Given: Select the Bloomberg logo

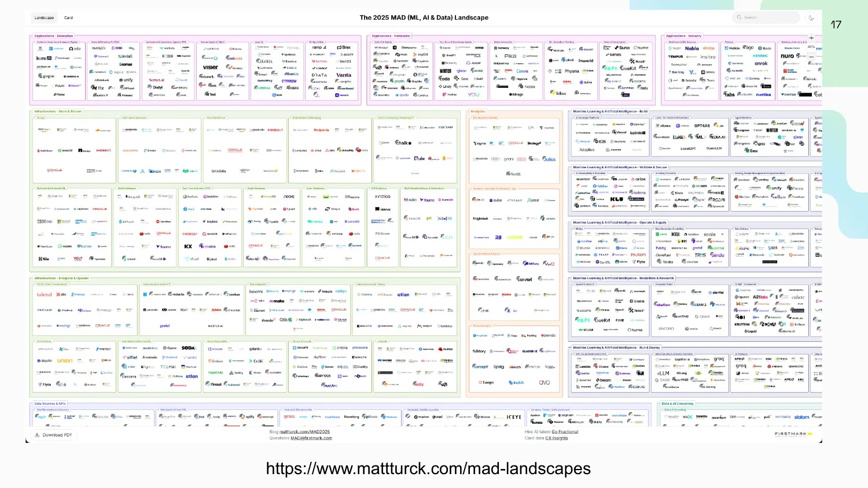Looking at the screenshot, I should pos(351,416).
